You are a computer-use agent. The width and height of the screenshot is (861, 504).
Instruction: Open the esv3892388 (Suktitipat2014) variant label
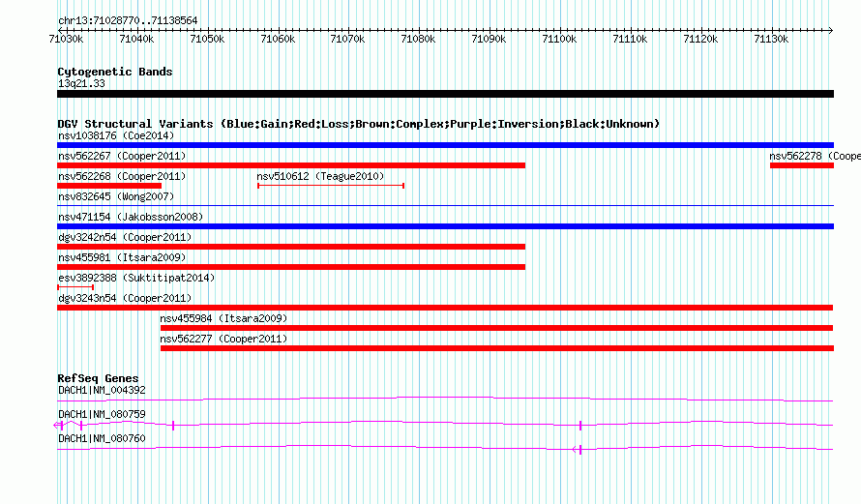[136, 278]
